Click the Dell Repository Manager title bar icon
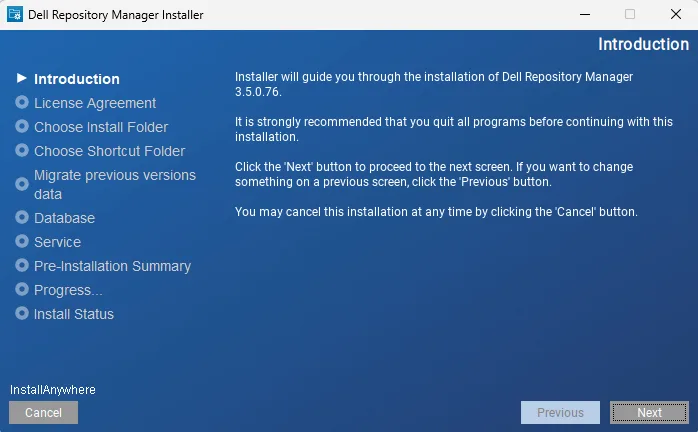Viewport: 698px width, 432px height. click(x=14, y=14)
